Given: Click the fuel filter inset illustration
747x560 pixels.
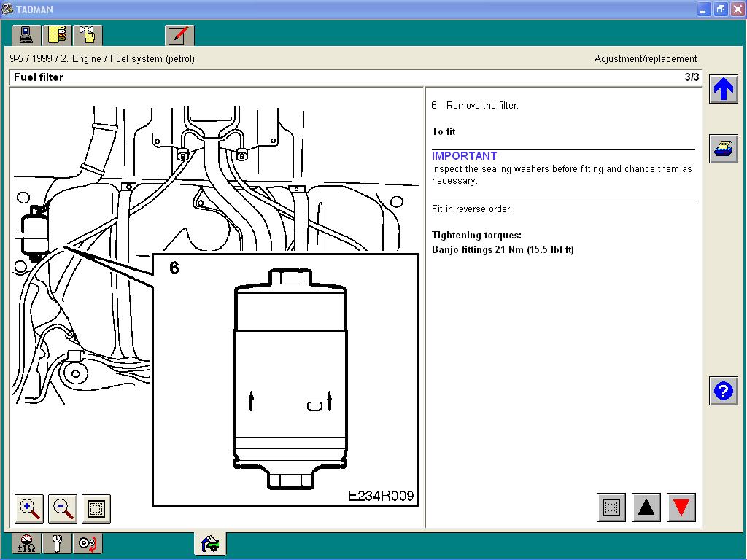Looking at the screenshot, I should [x=285, y=380].
